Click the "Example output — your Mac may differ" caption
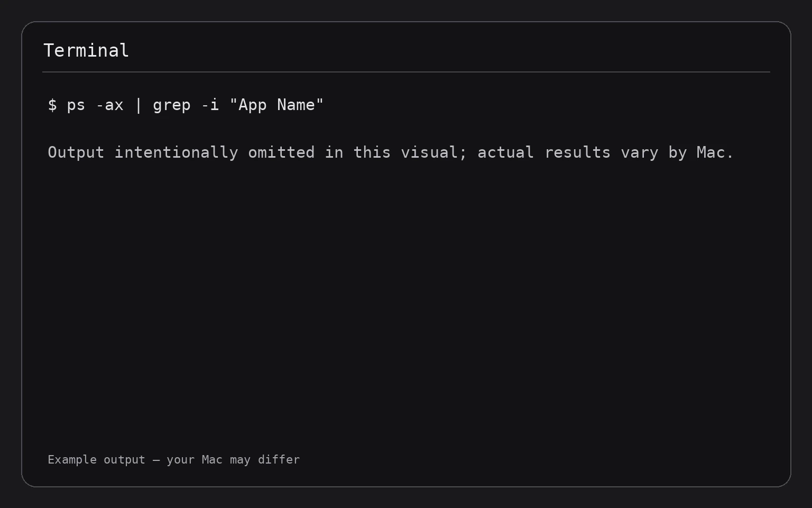812x508 pixels. tap(173, 459)
